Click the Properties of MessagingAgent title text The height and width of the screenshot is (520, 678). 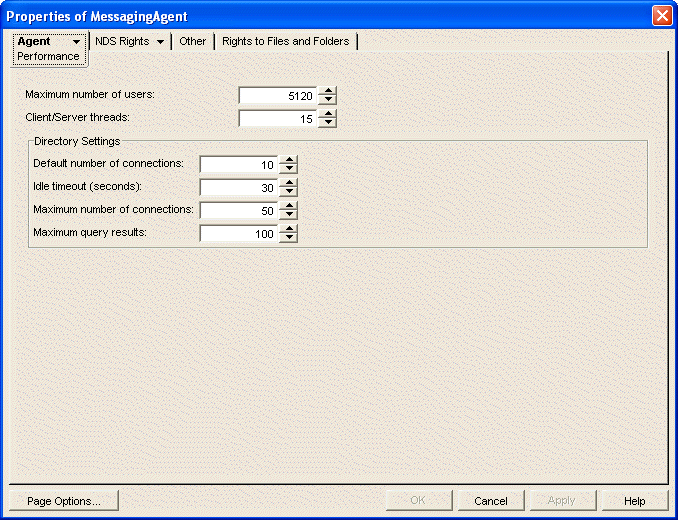point(97,16)
